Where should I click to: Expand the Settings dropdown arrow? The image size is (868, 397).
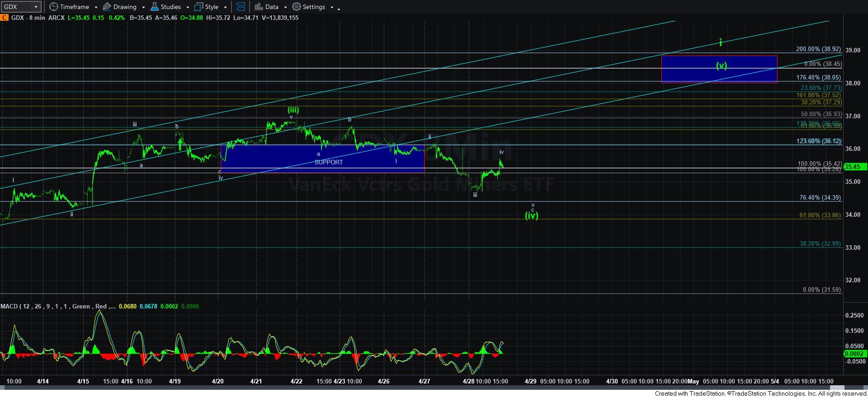click(332, 7)
